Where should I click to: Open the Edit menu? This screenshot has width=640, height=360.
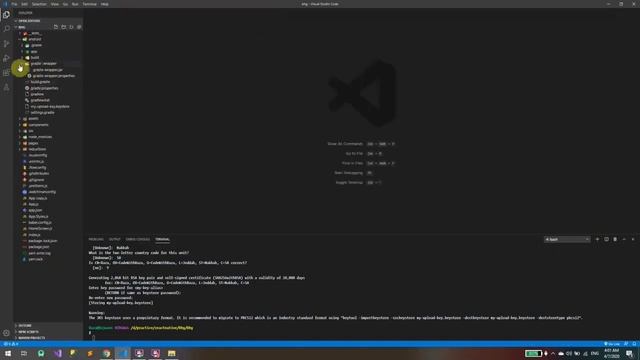tap(24, 4)
